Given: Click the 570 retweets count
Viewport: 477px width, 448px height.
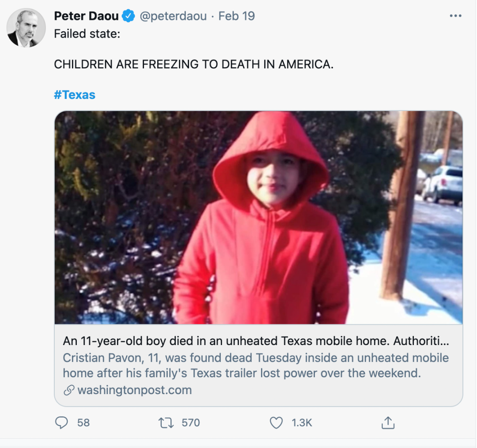Looking at the screenshot, I should (191, 423).
